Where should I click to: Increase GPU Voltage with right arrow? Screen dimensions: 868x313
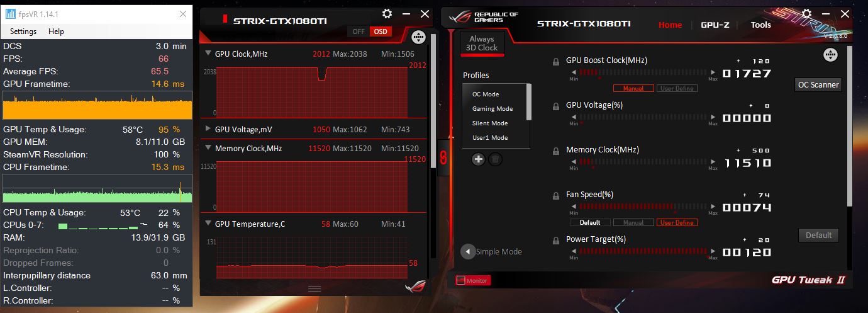coord(713,117)
